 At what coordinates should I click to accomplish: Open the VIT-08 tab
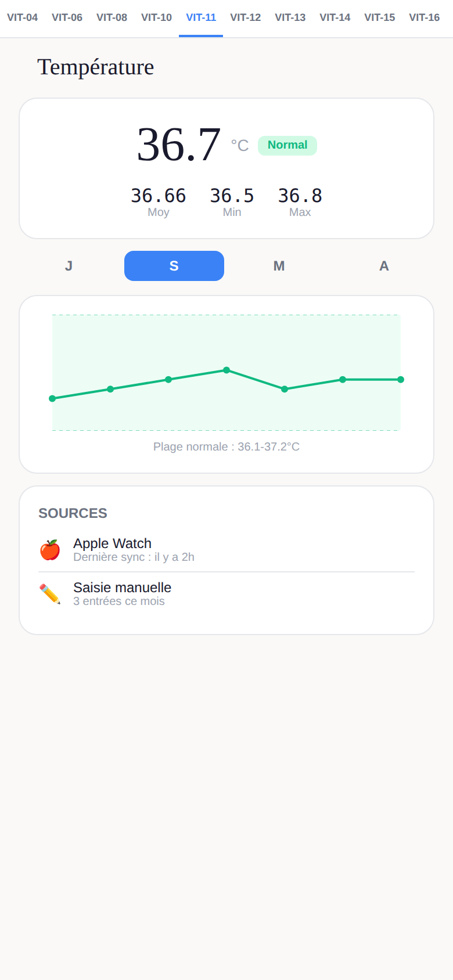pos(112,18)
